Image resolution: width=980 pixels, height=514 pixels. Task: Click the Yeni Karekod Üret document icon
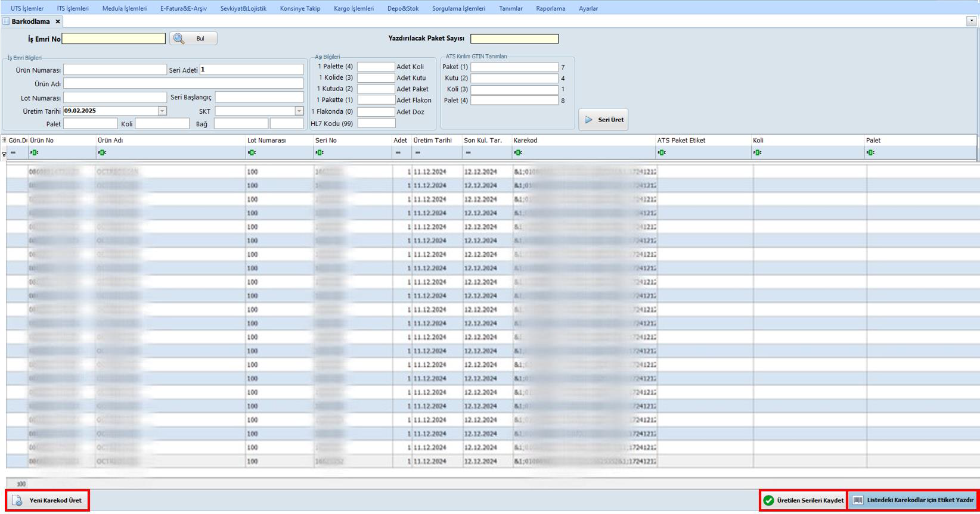pos(17,500)
